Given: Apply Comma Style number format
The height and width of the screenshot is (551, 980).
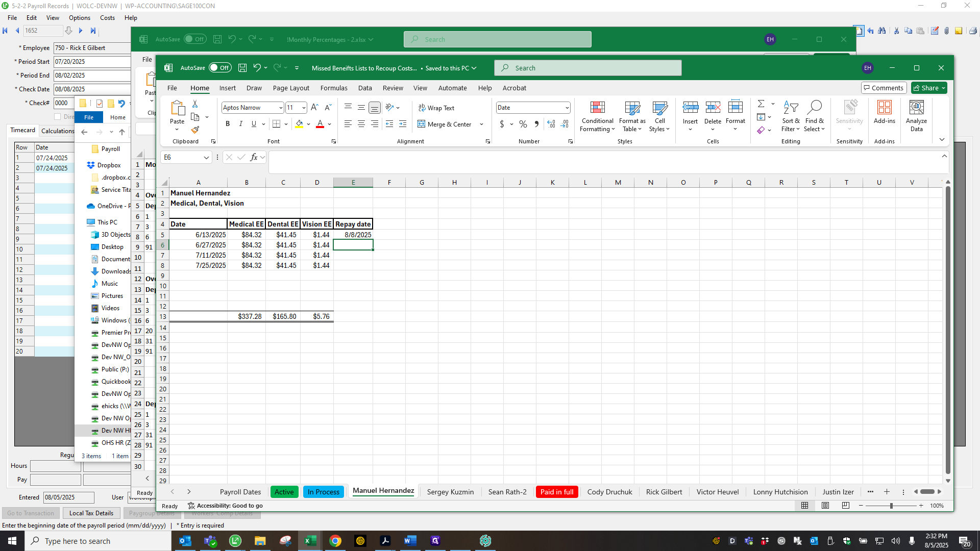Looking at the screenshot, I should pyautogui.click(x=536, y=124).
